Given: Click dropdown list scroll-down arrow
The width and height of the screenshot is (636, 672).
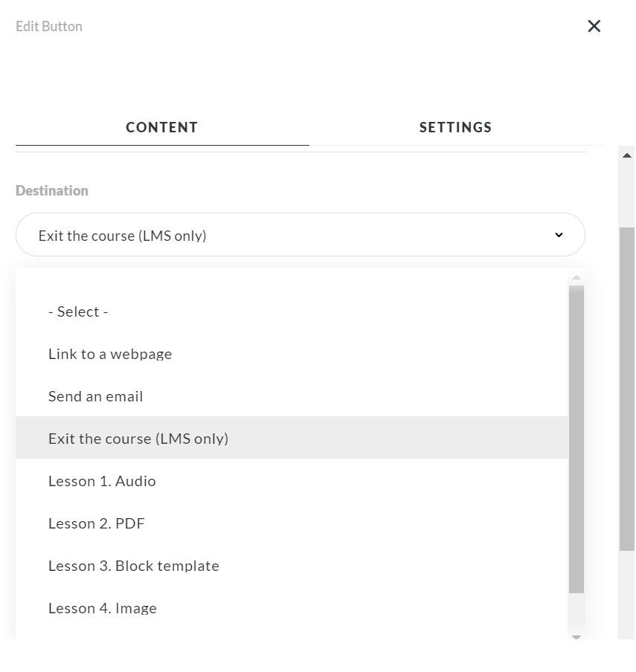Looking at the screenshot, I should tap(576, 637).
